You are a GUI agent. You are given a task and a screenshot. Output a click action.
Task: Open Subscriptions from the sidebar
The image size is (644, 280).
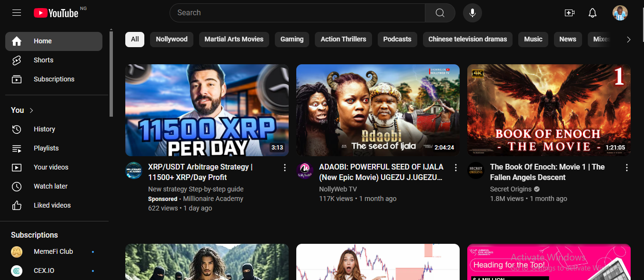(54, 80)
